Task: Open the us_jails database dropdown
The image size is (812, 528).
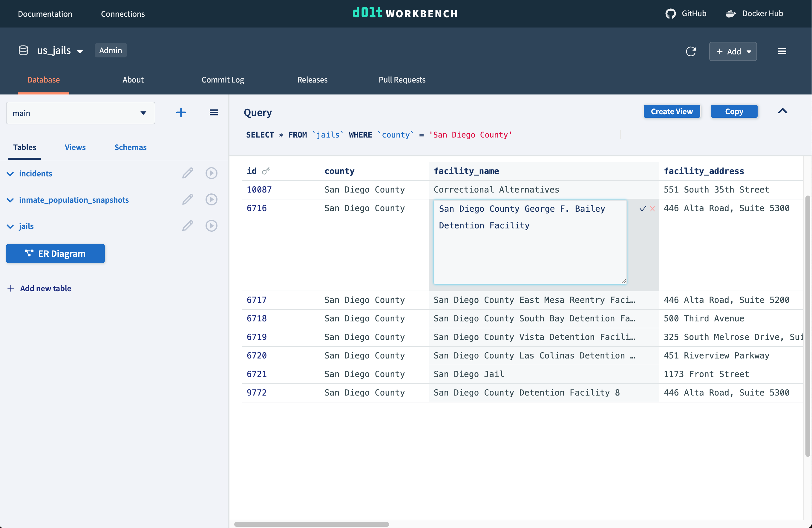Action: click(x=80, y=51)
